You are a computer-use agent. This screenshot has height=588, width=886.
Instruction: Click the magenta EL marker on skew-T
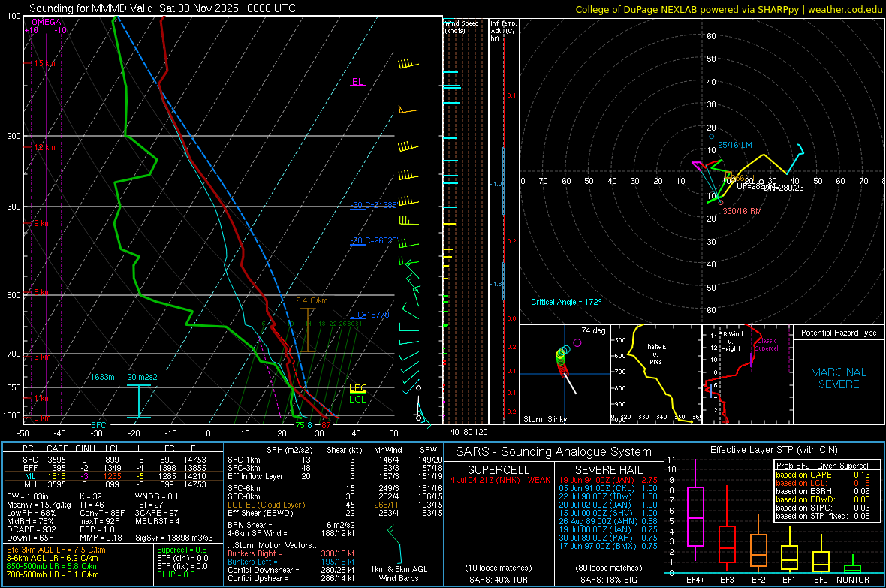[357, 82]
